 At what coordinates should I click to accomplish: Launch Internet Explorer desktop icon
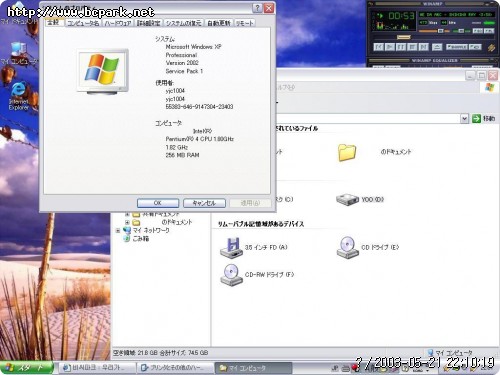(19, 96)
